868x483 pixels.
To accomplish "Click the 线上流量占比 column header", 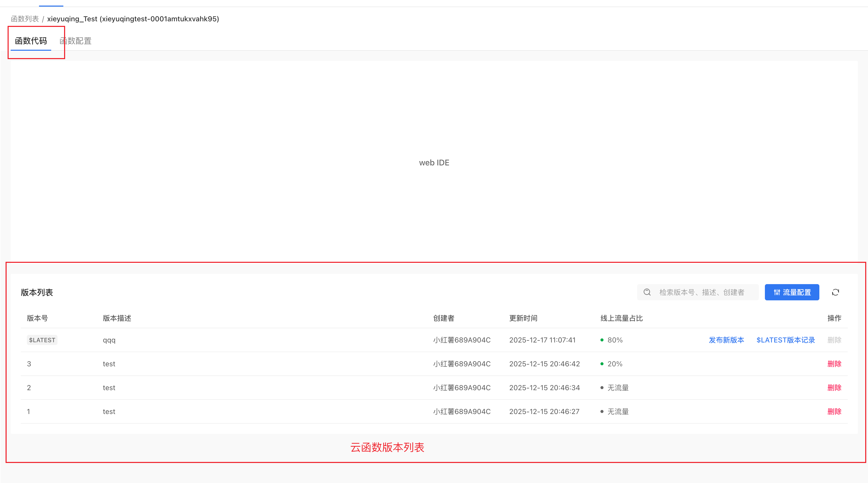I will [621, 318].
